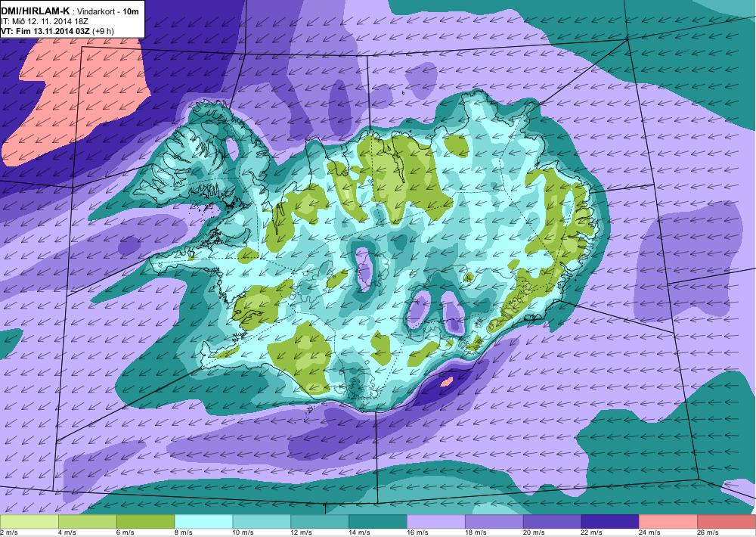
Task: Click the "4 m/s" legend label
Action: [x=67, y=532]
